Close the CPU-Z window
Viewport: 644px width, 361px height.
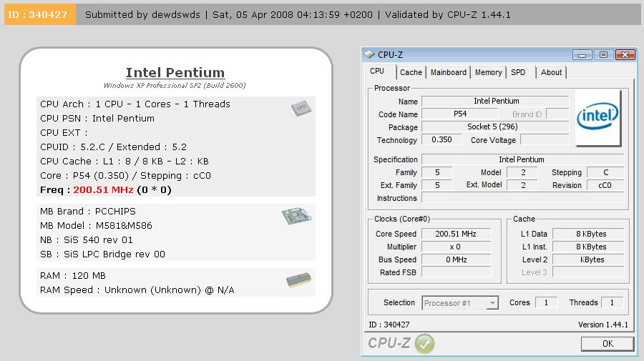(625, 55)
